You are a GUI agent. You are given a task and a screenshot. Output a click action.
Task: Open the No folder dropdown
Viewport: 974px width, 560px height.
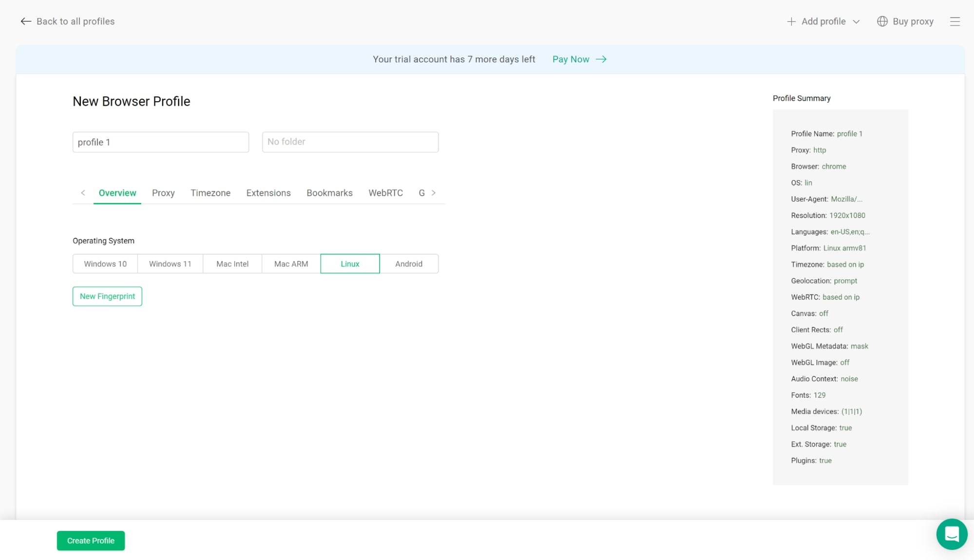click(x=350, y=142)
